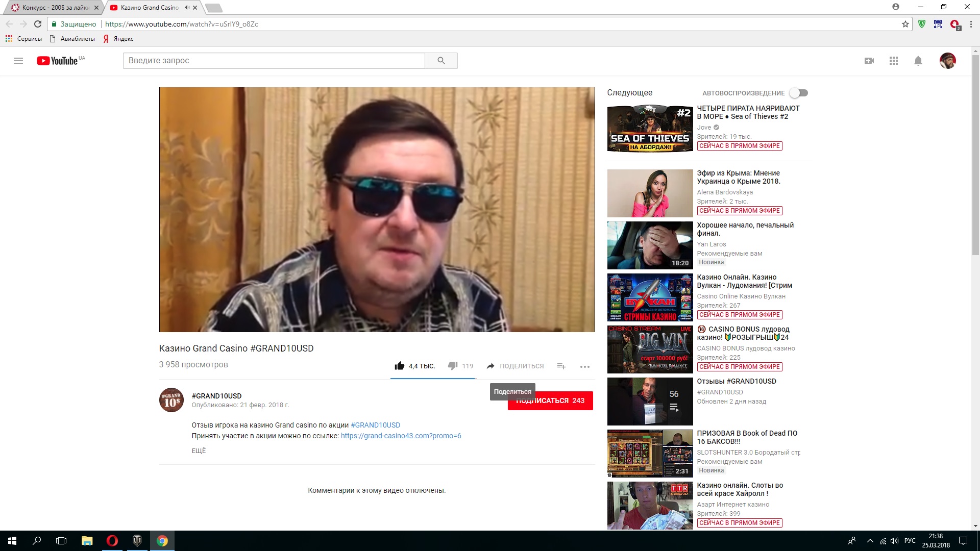
Task: Open the Chrome three-dot menu
Action: [971, 24]
